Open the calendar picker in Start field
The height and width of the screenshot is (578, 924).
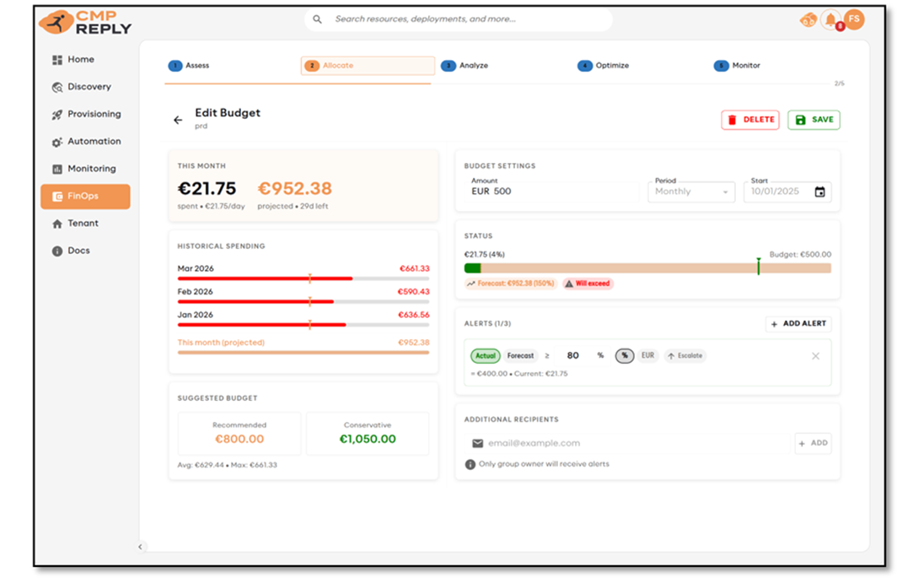pos(819,192)
